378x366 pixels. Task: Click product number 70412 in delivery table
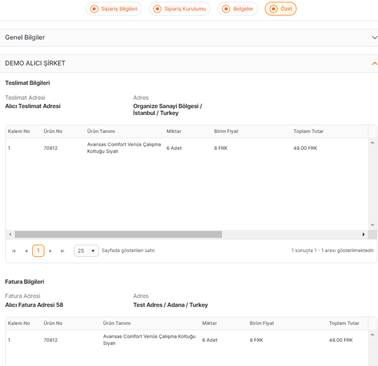click(50, 148)
